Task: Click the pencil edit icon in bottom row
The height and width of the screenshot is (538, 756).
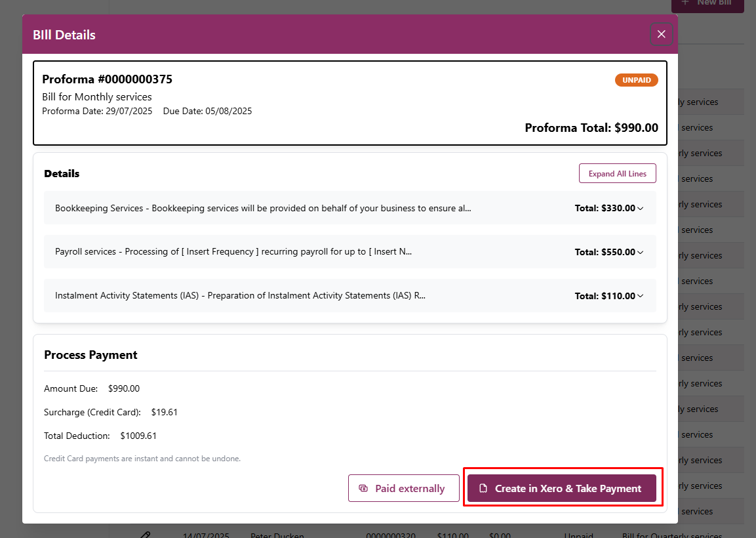Action: [x=146, y=535]
